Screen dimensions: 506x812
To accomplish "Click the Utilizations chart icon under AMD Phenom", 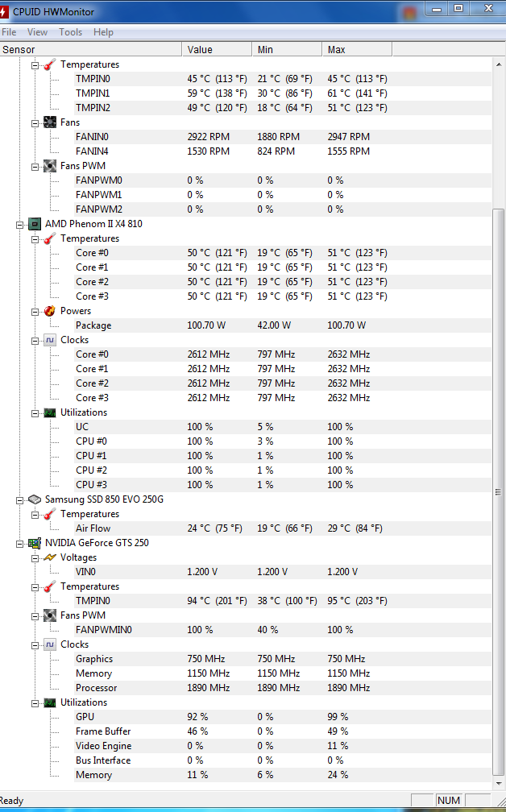I will [50, 412].
